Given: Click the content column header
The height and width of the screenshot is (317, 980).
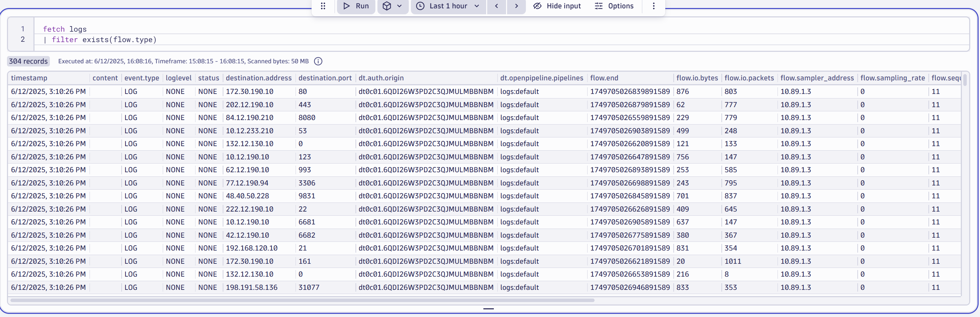Looking at the screenshot, I should point(105,78).
